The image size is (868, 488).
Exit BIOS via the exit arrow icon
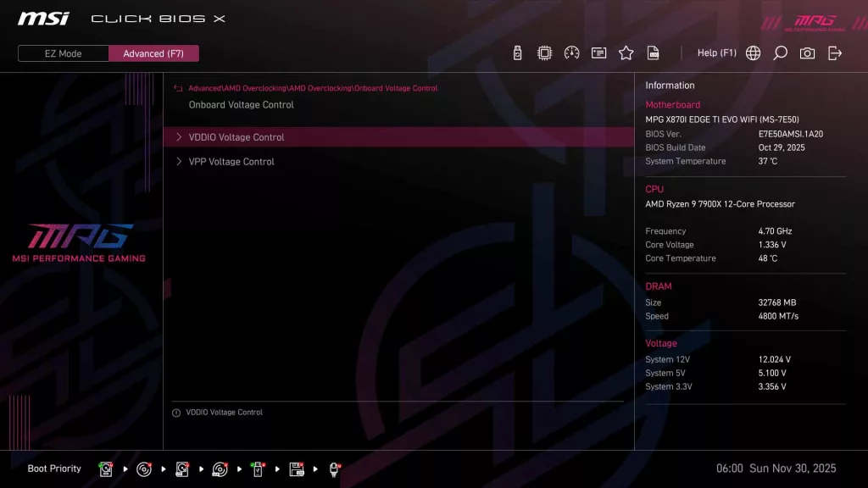pyautogui.click(x=835, y=53)
